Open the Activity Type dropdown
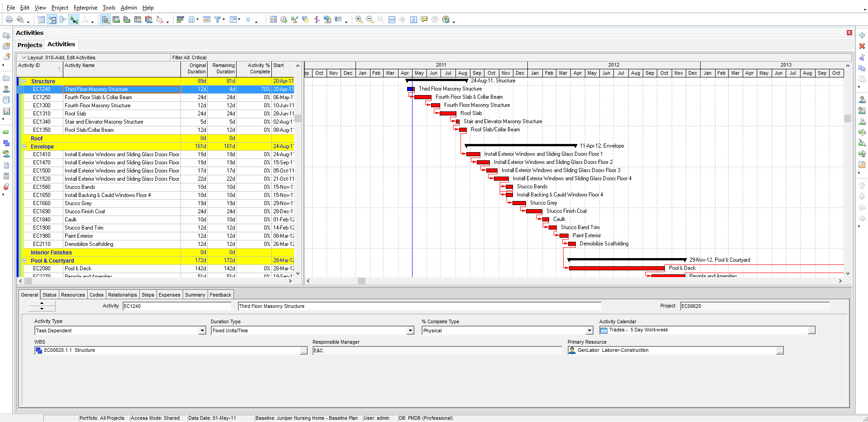The height and width of the screenshot is (422, 868). point(202,331)
